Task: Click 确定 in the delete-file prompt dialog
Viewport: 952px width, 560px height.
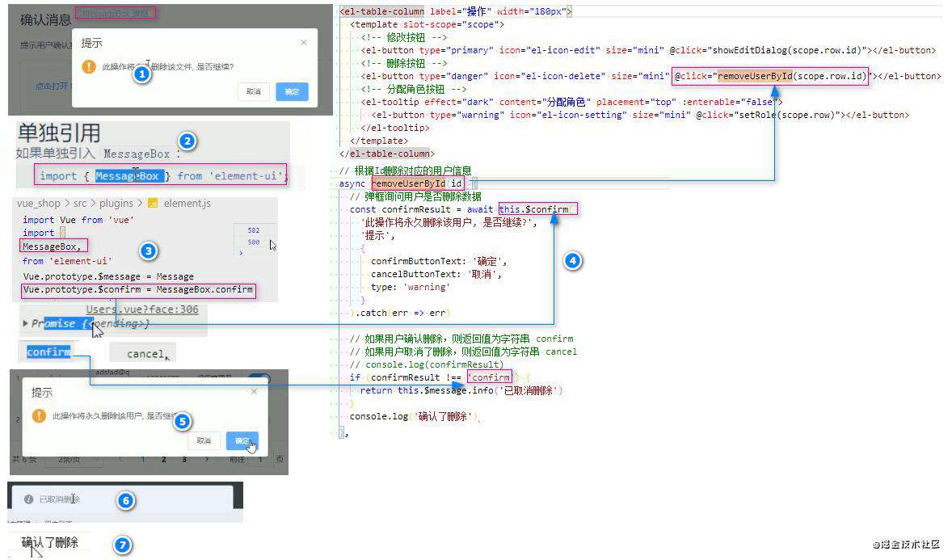Action: [x=292, y=91]
